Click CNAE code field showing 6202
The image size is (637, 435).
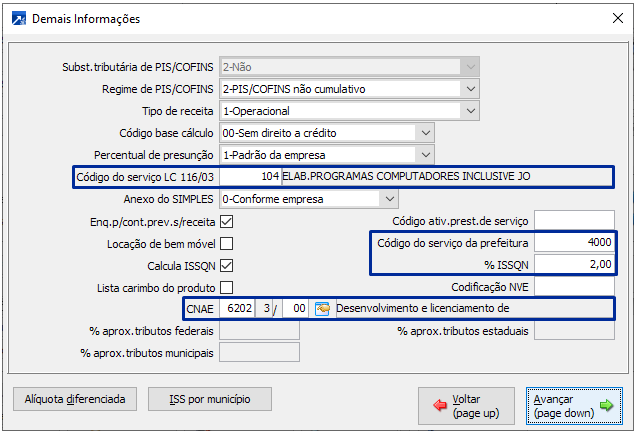coord(237,309)
